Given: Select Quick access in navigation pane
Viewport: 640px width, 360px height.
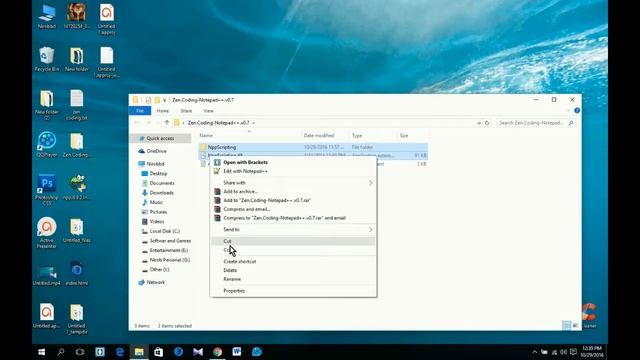Looking at the screenshot, I should click(160, 139).
